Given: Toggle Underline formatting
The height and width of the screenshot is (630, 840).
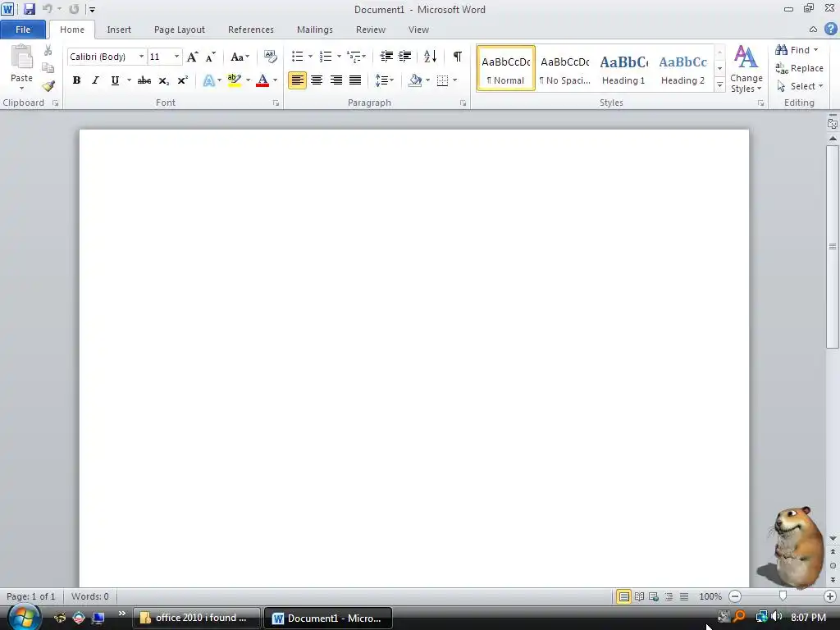Looking at the screenshot, I should click(115, 80).
